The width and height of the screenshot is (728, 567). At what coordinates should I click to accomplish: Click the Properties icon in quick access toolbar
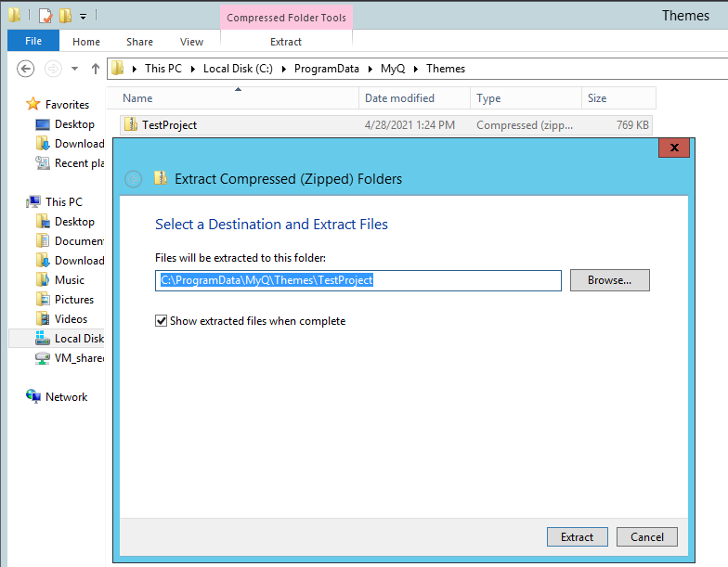[45, 16]
